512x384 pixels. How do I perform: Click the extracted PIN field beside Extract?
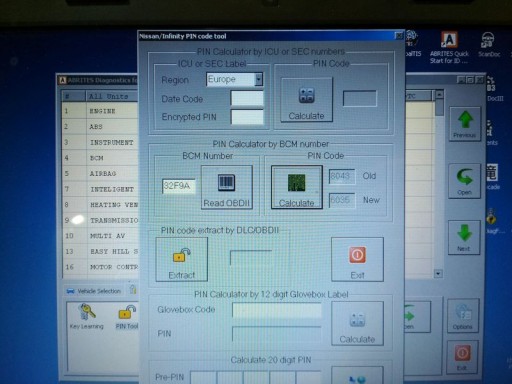(251, 257)
